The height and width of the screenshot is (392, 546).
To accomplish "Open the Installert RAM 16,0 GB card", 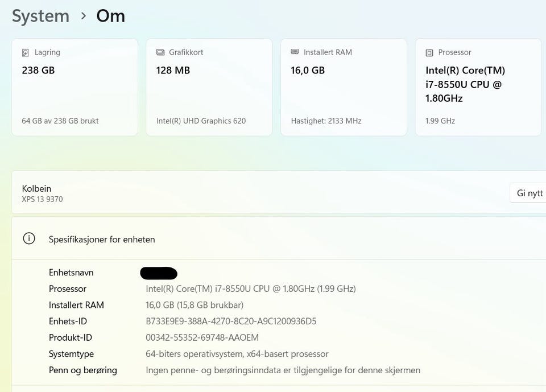I will click(x=344, y=87).
